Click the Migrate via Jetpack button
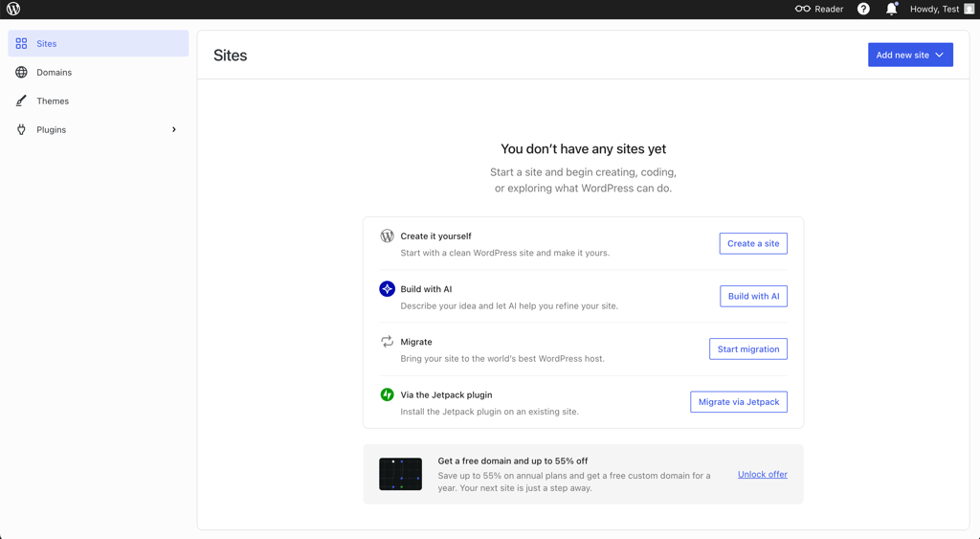Screen dimensions: 980x539 739,402
